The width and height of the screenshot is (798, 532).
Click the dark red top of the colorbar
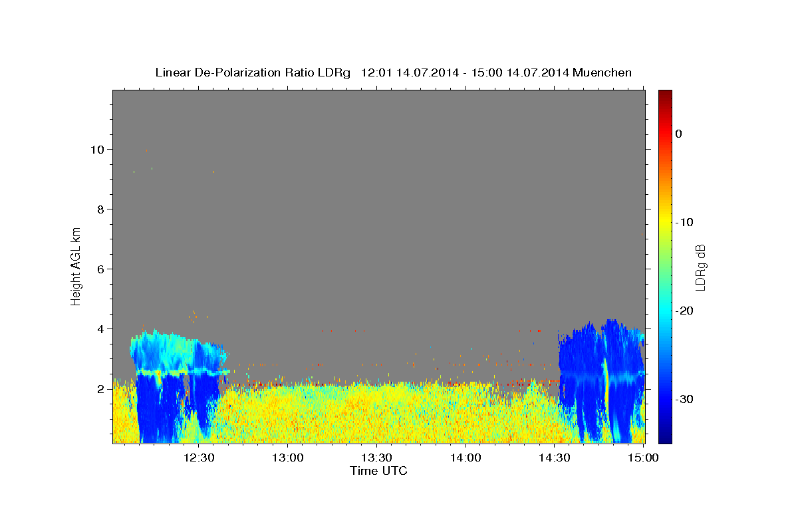pyautogui.click(x=664, y=95)
